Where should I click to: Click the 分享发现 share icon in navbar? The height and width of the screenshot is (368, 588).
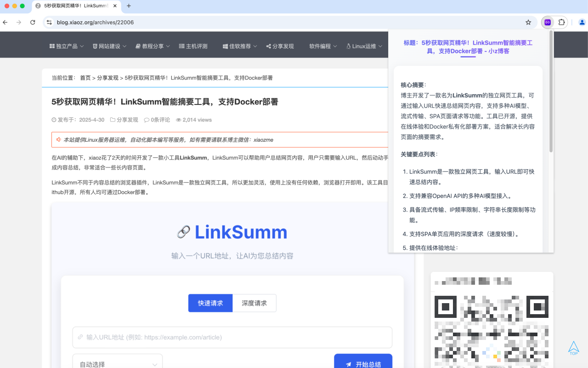click(x=269, y=46)
